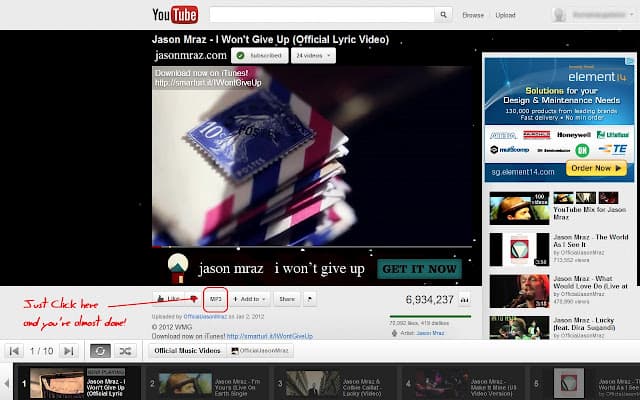Open the Browse menu item
This screenshot has width=640, height=400.
473,15
